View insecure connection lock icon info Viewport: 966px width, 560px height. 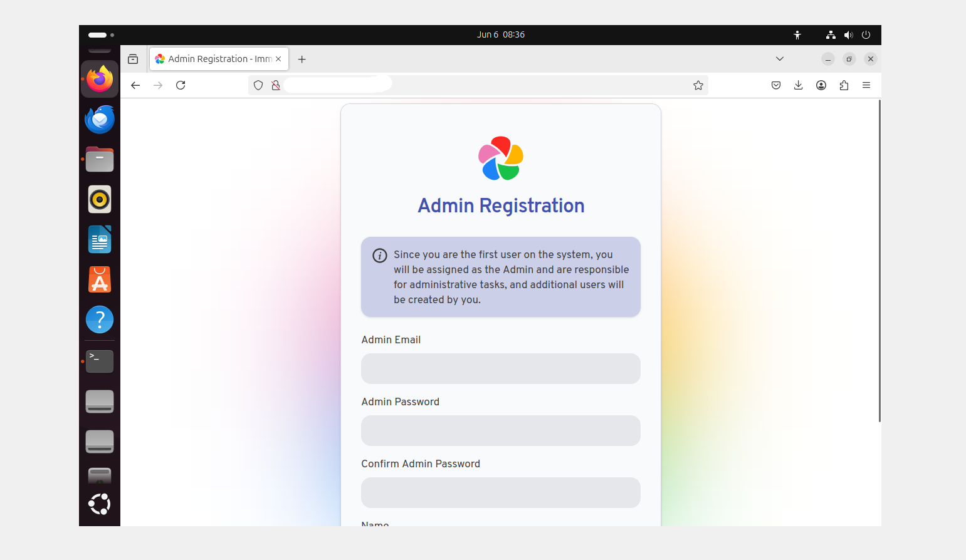(276, 85)
